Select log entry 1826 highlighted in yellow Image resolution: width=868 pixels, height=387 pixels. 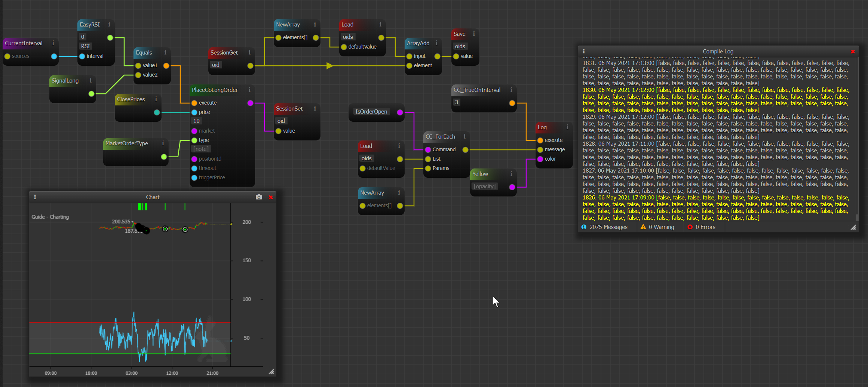[x=716, y=207]
